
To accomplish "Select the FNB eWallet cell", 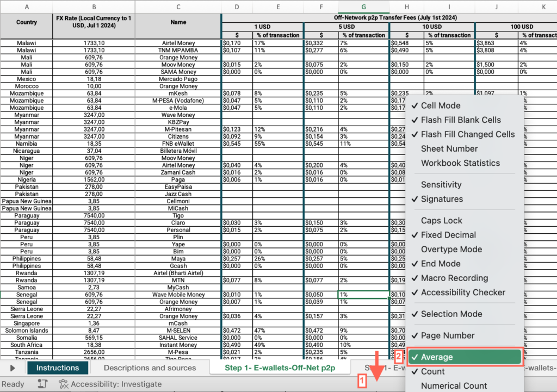I will 178,144.
